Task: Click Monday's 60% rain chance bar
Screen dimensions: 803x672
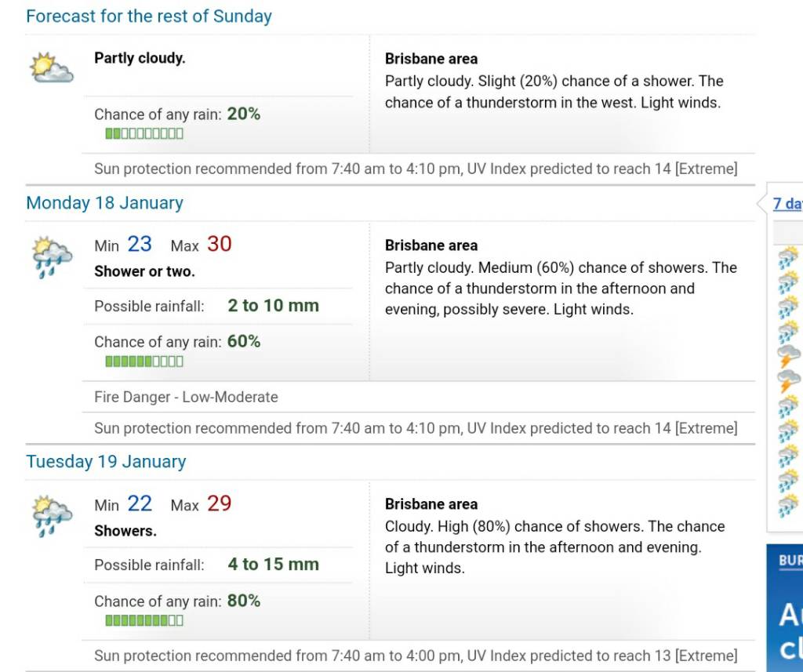Action: click(x=144, y=361)
